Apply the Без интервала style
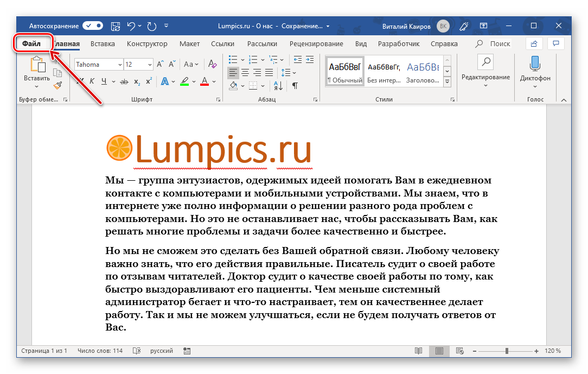Viewport: 588px width, 374px height. pos(384,72)
